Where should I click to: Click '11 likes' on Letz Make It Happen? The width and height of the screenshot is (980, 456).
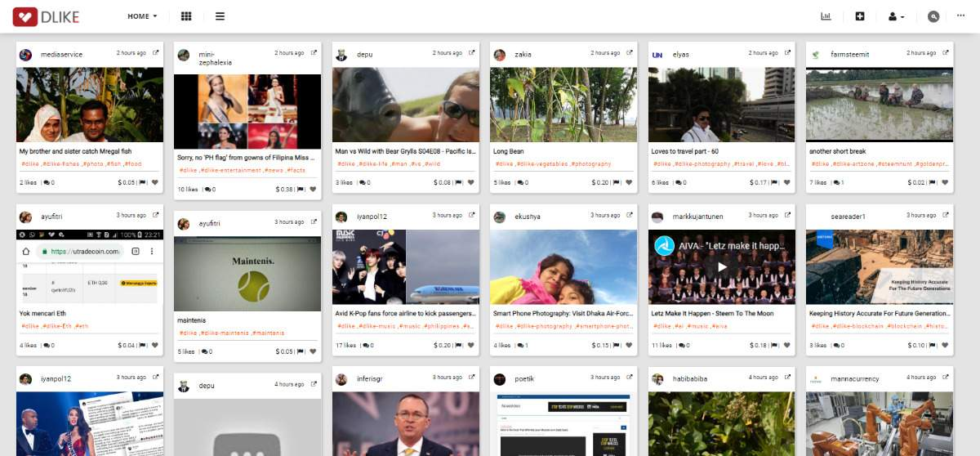[661, 346]
